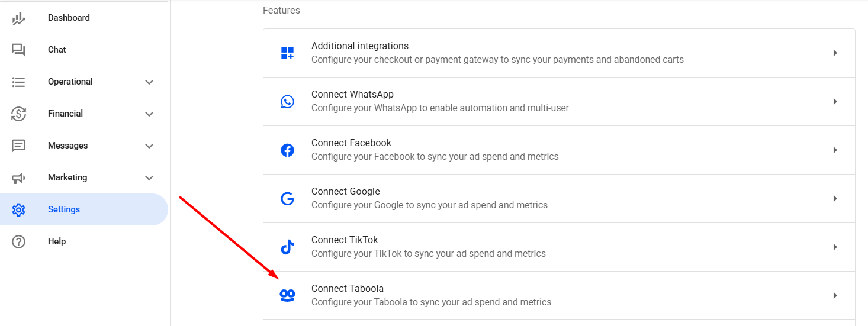Expand the Financial menu chevron
The width and height of the screenshot is (868, 326).
[x=149, y=114]
